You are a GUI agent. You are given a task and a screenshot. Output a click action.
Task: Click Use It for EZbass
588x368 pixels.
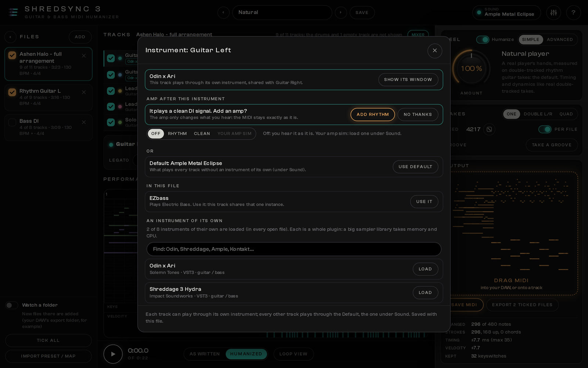[x=424, y=202]
